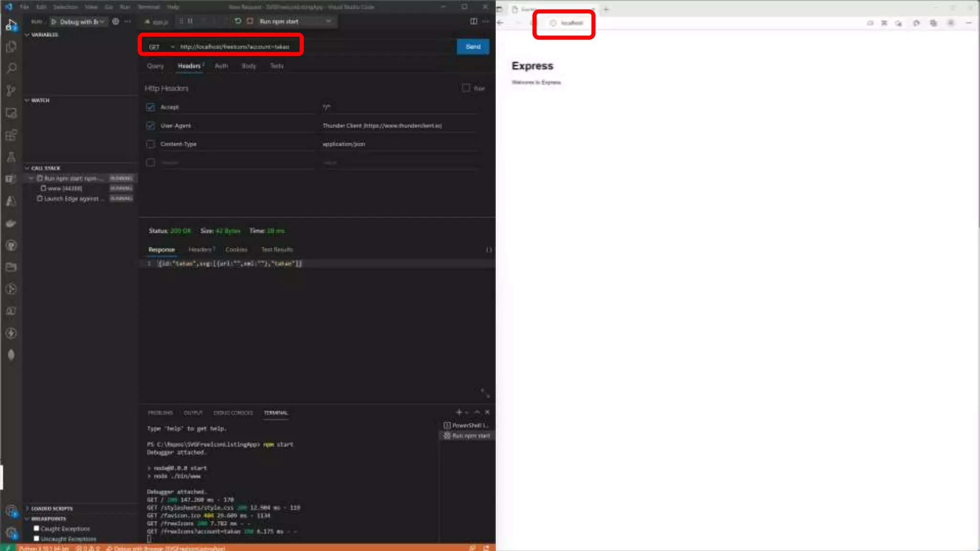Open the File menu
This screenshot has width=980, height=551.
[24, 7]
